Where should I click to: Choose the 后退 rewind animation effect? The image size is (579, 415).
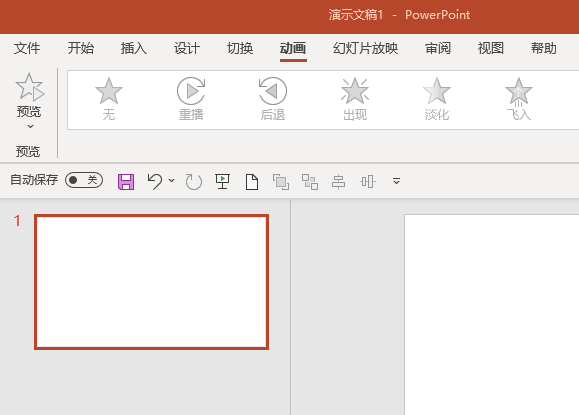point(273,99)
